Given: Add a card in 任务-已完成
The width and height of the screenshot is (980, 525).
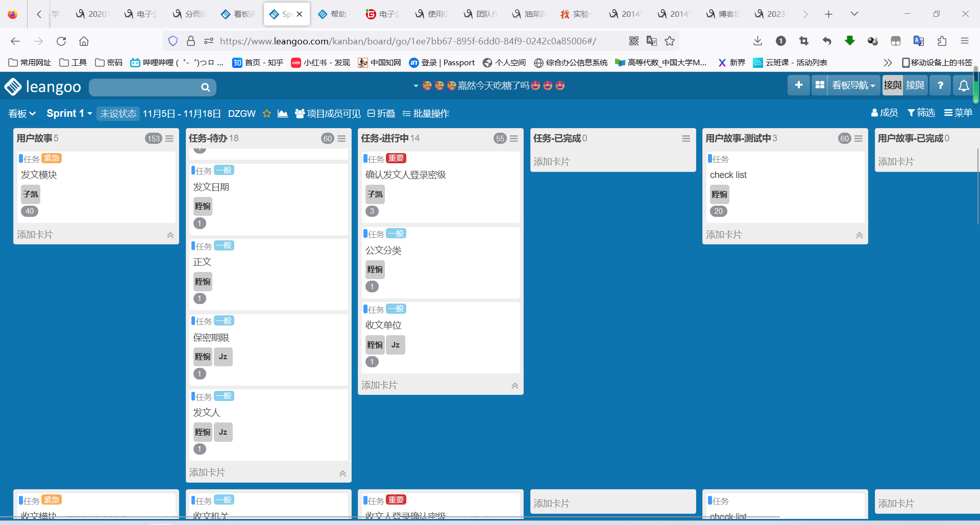Looking at the screenshot, I should click(x=552, y=162).
